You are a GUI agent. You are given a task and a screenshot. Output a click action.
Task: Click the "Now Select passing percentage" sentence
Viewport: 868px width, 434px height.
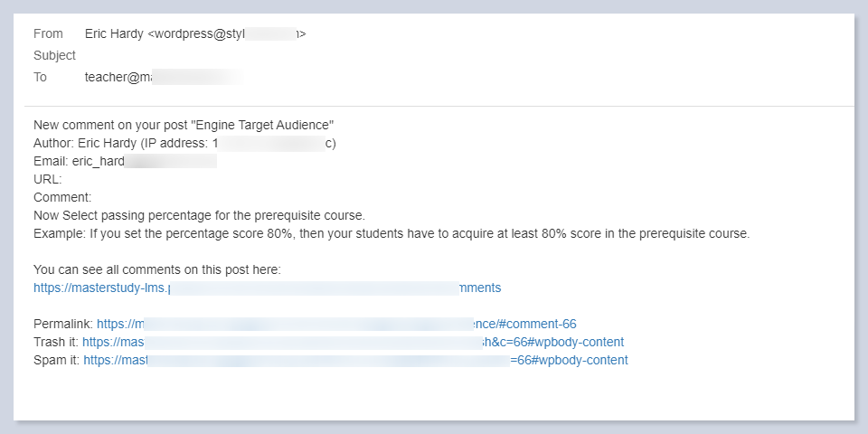click(199, 215)
